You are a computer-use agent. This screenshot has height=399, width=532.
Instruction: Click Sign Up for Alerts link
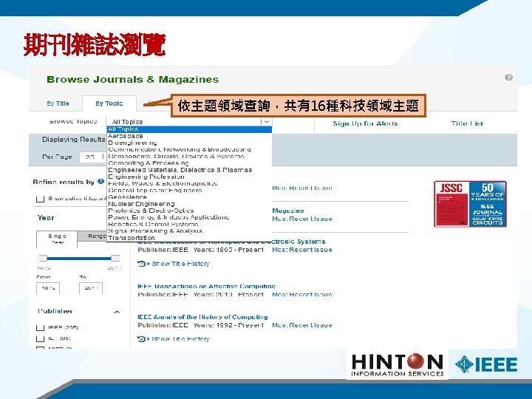(365, 123)
